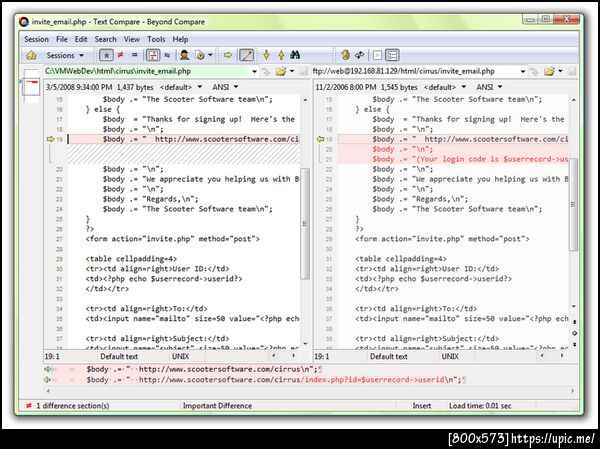Expand left file path history dropdown

254,72
